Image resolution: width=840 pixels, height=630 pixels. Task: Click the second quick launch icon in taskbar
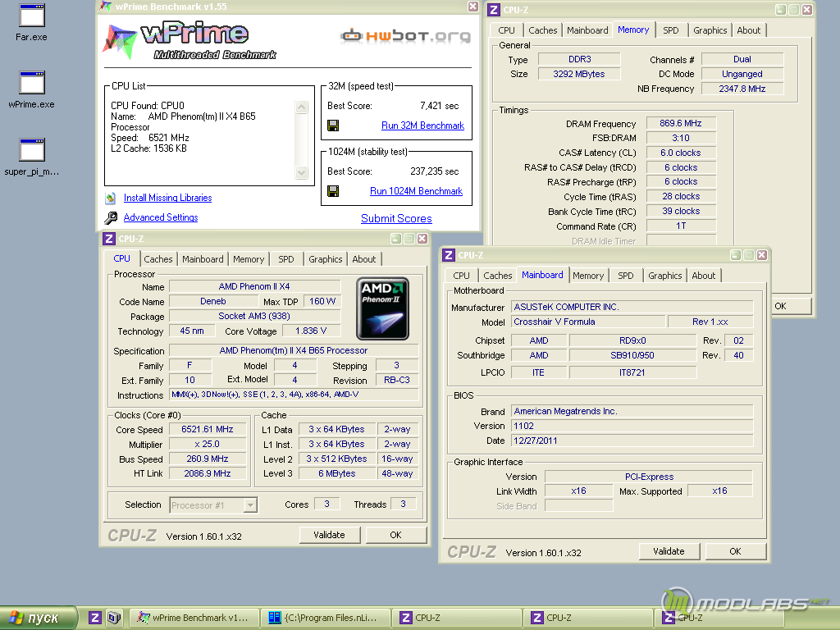click(x=113, y=618)
